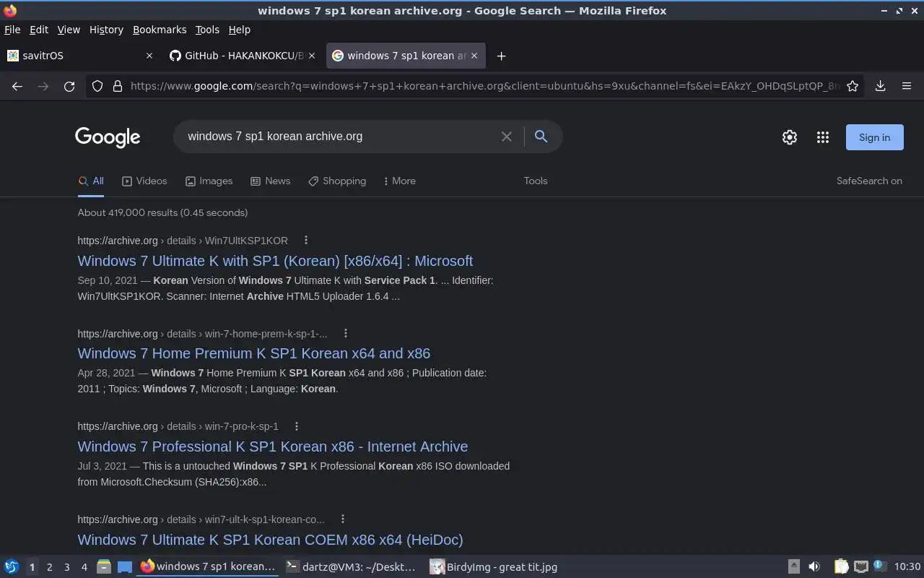This screenshot has height=578, width=924.
Task: Switch to Images results
Action: pyautogui.click(x=209, y=181)
